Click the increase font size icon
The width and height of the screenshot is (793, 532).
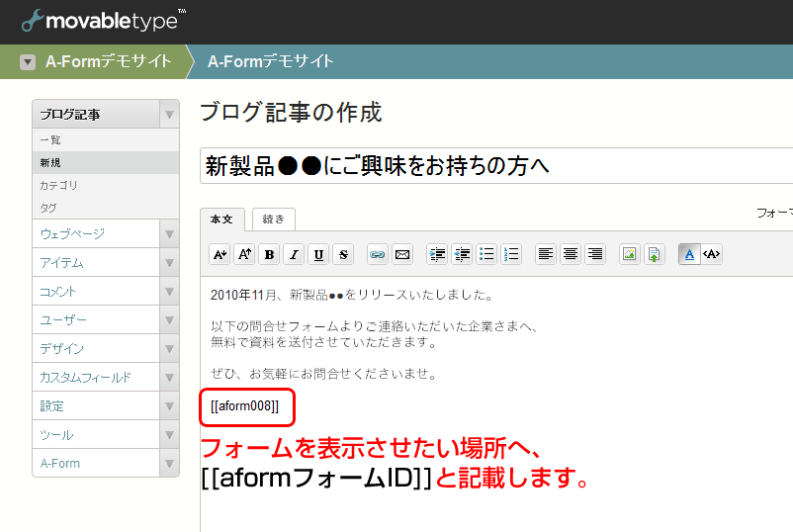click(x=244, y=254)
